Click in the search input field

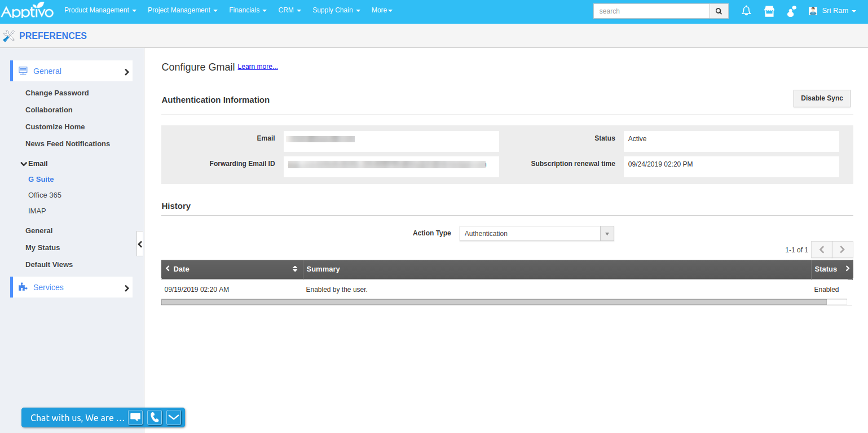(651, 11)
